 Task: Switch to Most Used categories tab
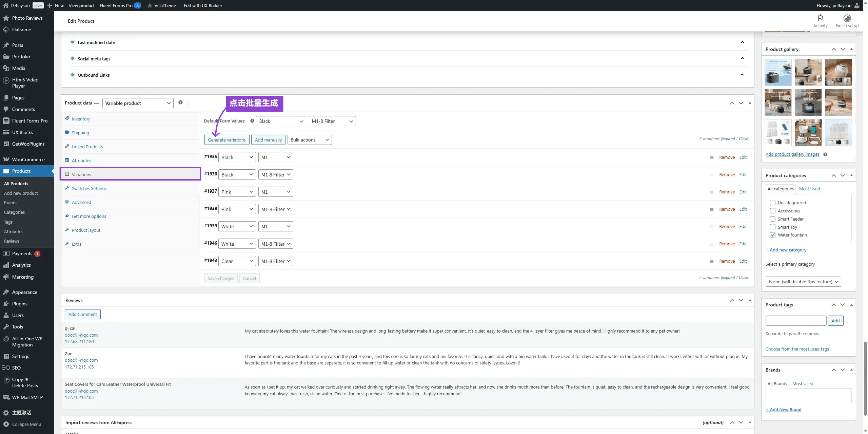[809, 189]
